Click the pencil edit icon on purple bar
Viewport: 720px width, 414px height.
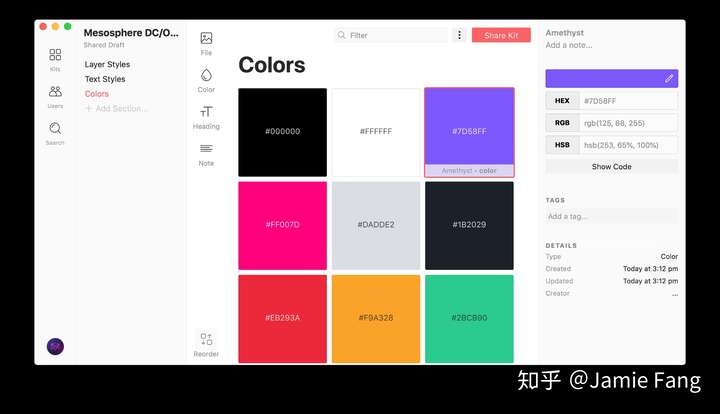click(669, 78)
